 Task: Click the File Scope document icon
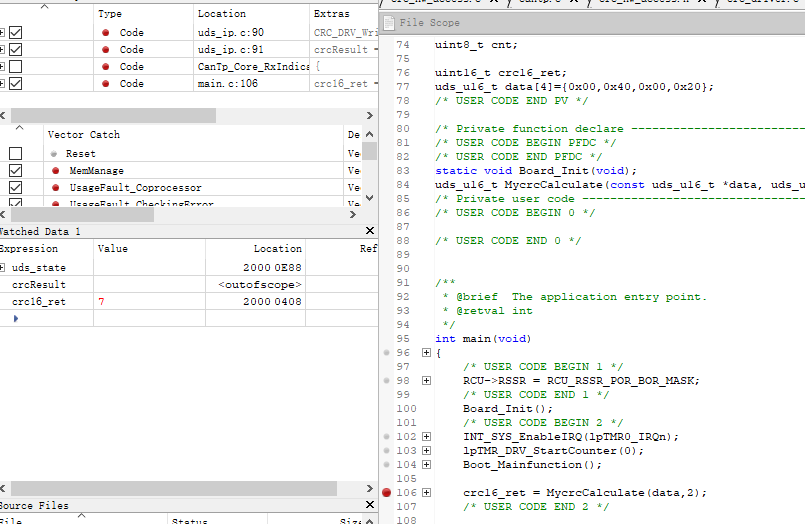(389, 23)
